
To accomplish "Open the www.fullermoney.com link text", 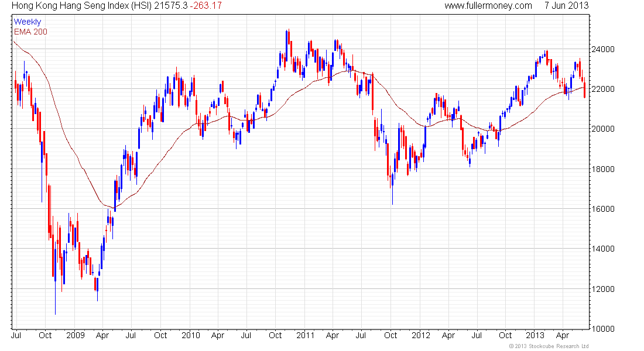I will tap(488, 6).
